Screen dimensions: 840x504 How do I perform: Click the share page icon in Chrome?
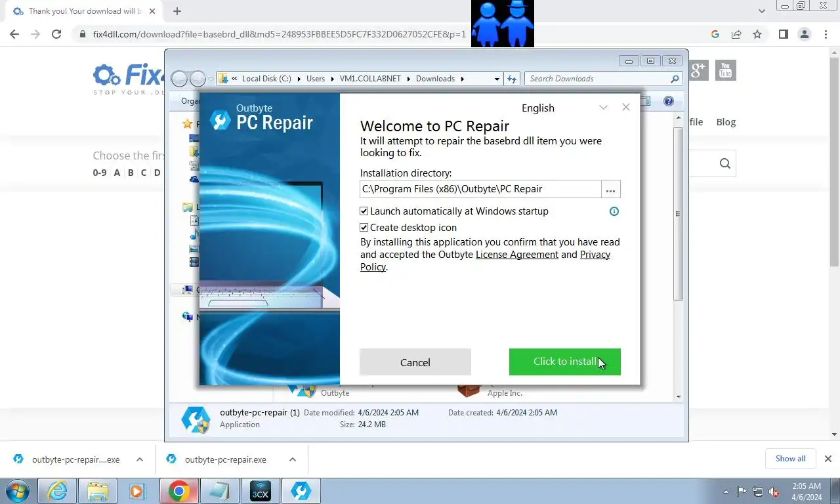[x=736, y=34]
